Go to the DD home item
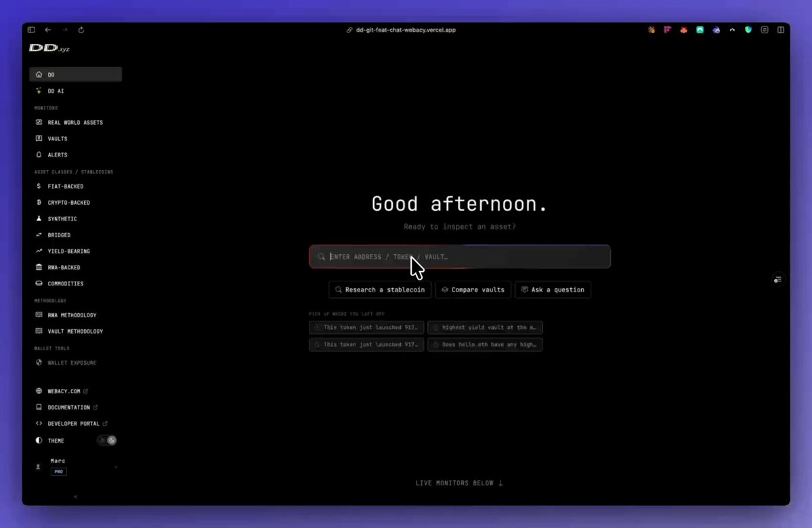The image size is (812, 528). (x=76, y=75)
